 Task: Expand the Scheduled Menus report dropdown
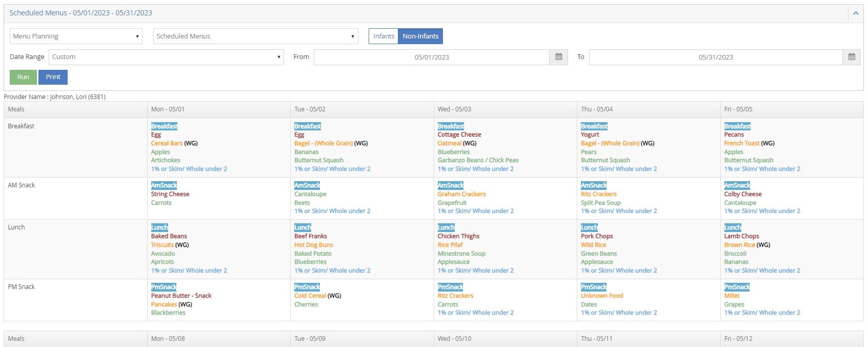(x=255, y=36)
